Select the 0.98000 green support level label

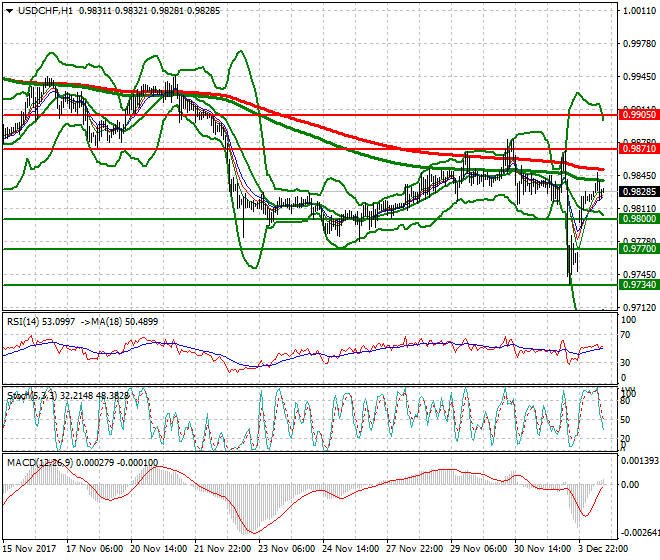639,219
